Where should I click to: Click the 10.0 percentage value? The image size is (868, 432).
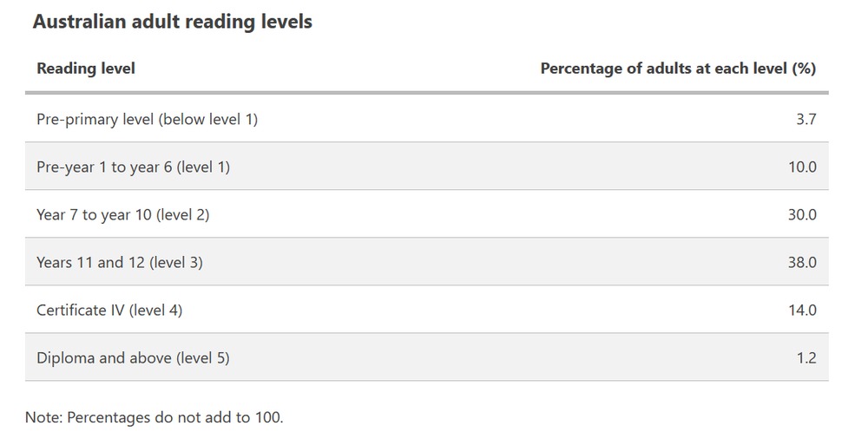(802, 167)
